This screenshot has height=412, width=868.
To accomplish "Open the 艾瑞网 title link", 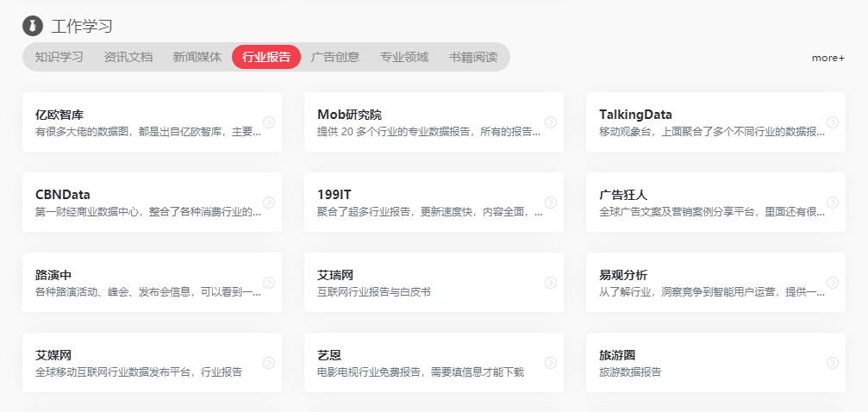I will pyautogui.click(x=335, y=275).
